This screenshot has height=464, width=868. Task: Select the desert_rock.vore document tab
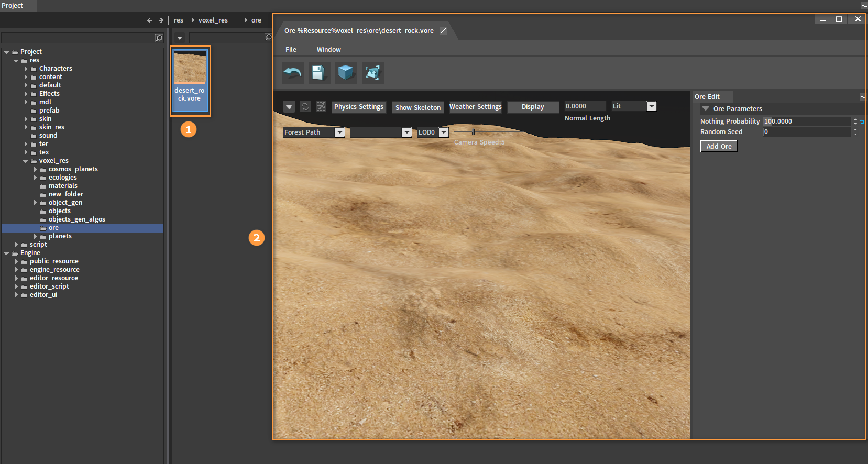pos(359,31)
